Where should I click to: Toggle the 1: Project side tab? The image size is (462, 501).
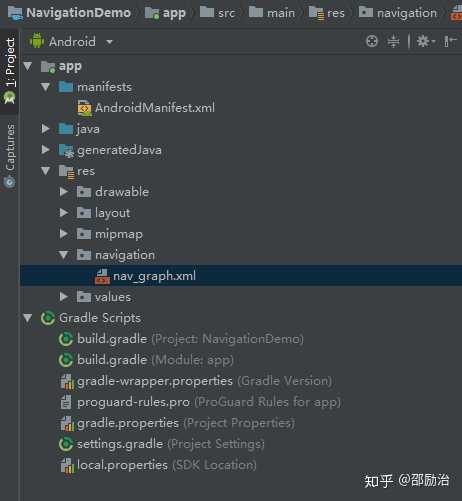point(10,71)
